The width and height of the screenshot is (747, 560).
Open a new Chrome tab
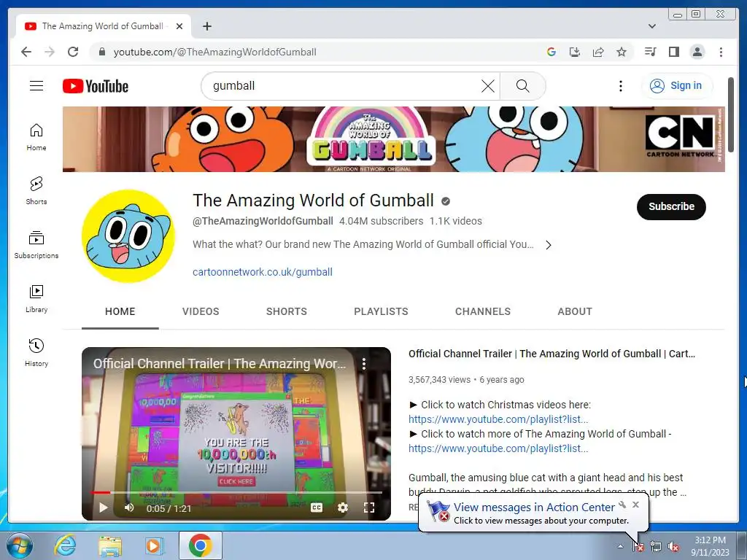tap(206, 26)
